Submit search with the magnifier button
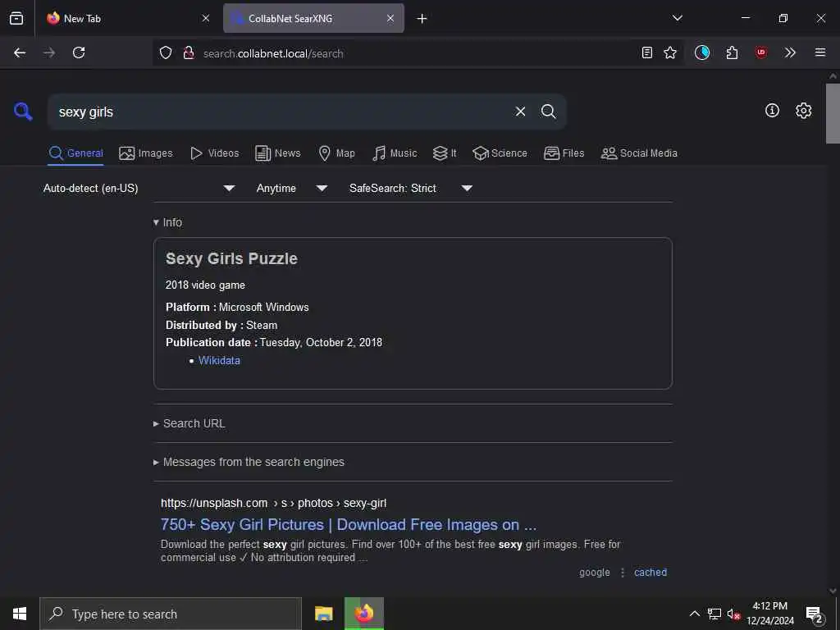This screenshot has height=630, width=840. pos(548,112)
